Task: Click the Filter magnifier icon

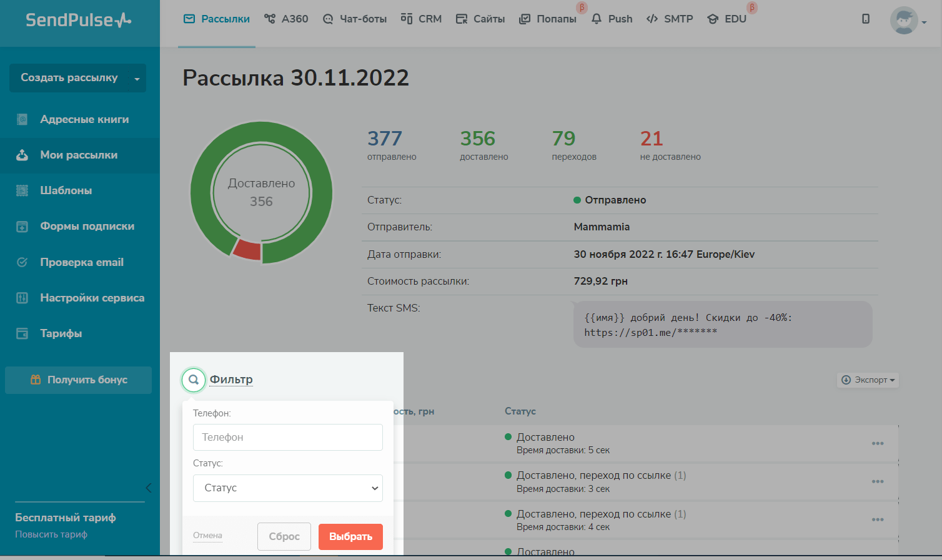Action: click(x=194, y=380)
